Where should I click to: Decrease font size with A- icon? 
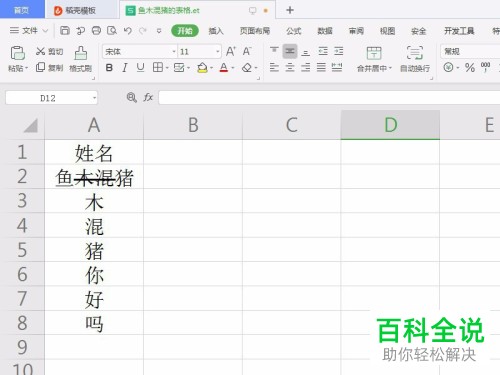[x=247, y=51]
